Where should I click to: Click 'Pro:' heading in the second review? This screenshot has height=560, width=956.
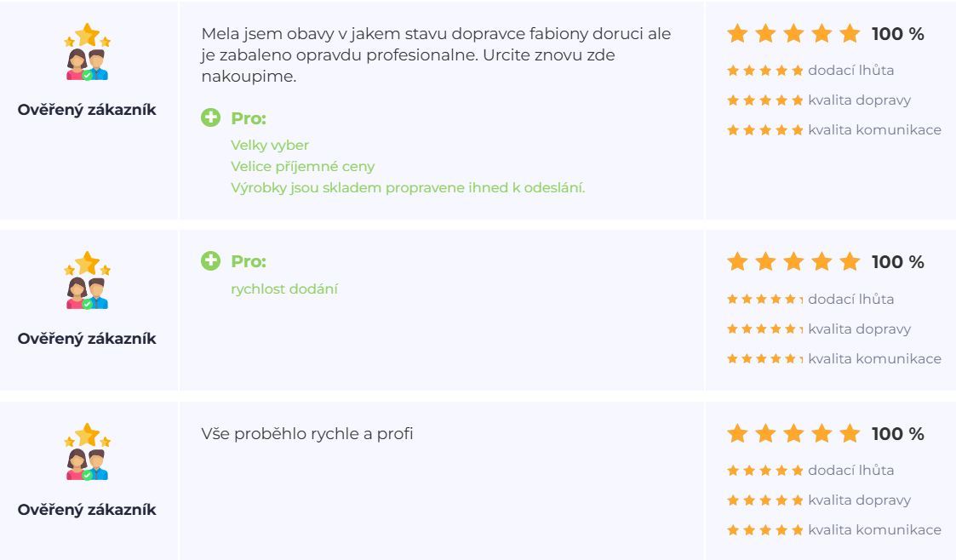point(249,261)
